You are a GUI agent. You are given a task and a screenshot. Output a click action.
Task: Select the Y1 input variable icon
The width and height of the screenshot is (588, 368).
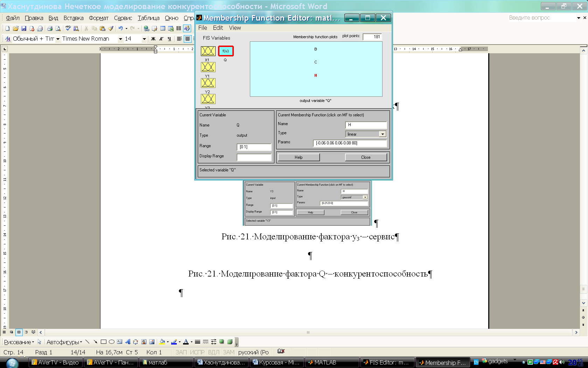[208, 67]
